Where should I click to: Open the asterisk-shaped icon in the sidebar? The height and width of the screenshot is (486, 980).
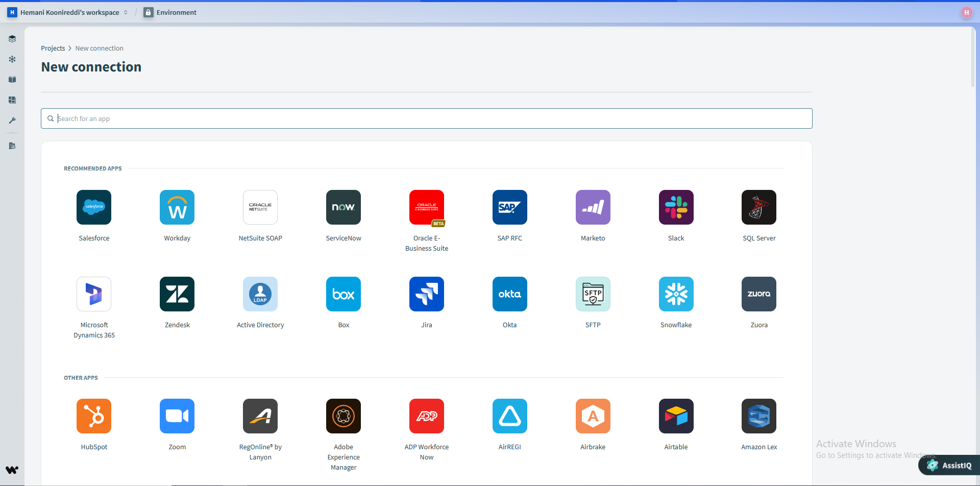click(12, 59)
